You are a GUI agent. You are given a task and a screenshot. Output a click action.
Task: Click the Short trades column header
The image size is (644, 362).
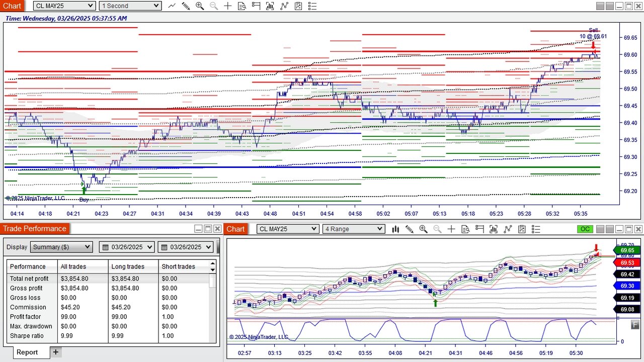[184, 266]
